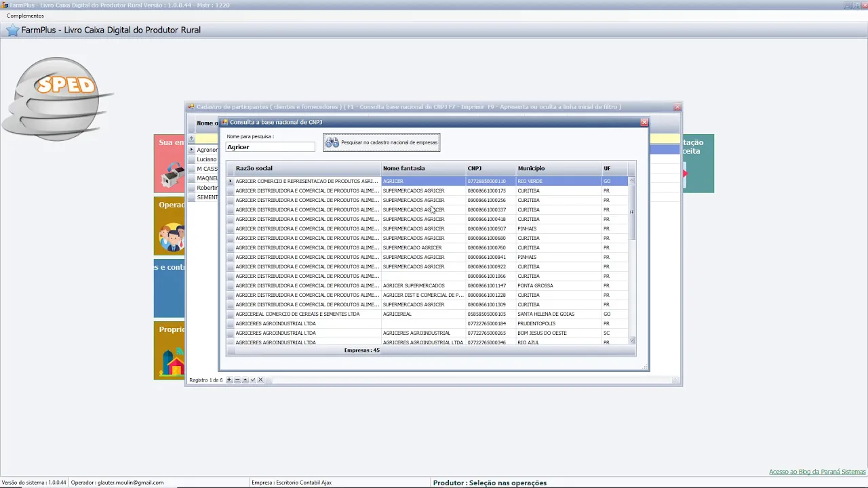
Task: Select the AGRICER SUPERMERCADOS fantasia cell
Action: (424, 285)
